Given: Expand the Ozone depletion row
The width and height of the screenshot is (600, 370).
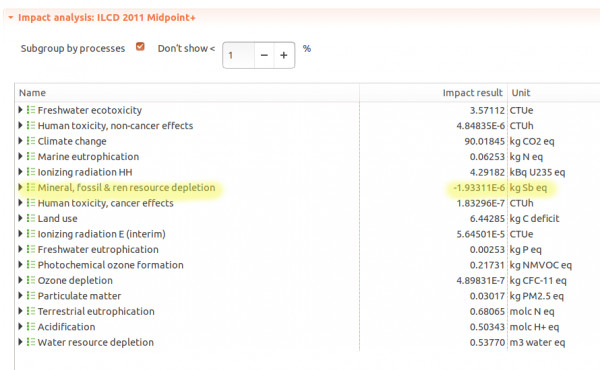Looking at the screenshot, I should click(20, 280).
